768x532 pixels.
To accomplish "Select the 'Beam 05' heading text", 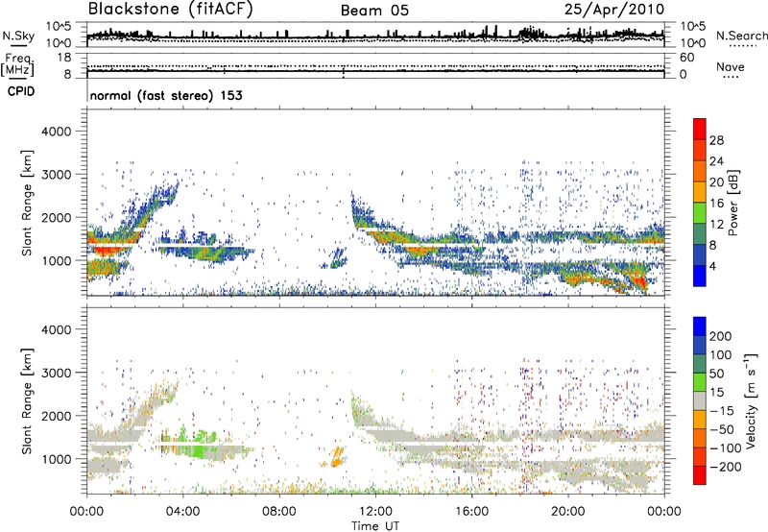I will click(374, 11).
